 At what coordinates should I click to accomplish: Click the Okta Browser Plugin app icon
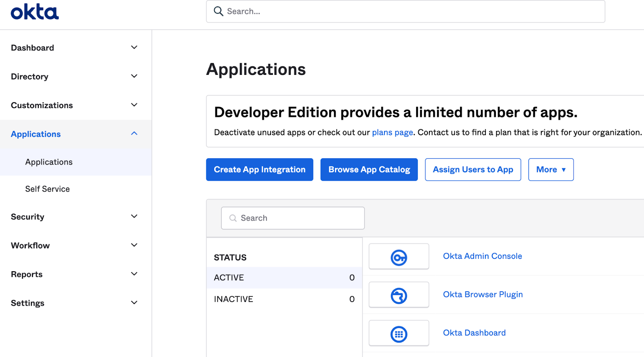point(399,295)
